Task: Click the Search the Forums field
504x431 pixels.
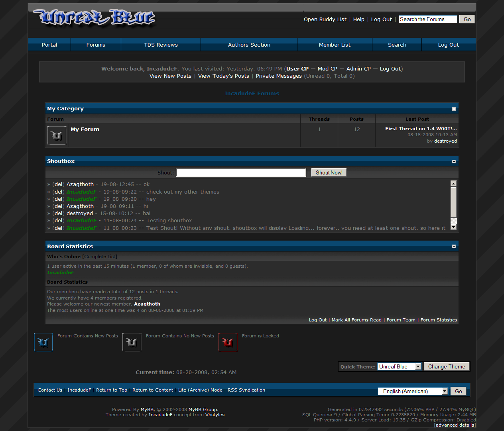Action: [428, 19]
